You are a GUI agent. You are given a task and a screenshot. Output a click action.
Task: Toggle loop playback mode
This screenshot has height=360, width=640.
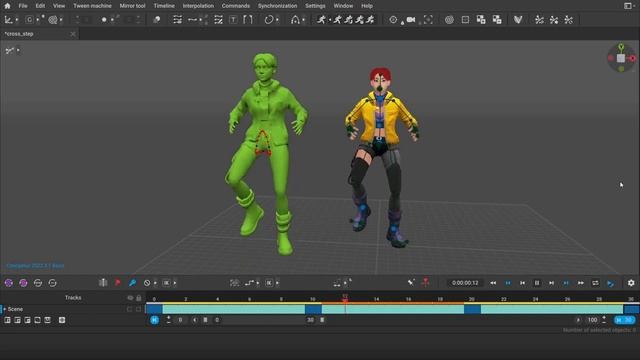pyautogui.click(x=596, y=283)
